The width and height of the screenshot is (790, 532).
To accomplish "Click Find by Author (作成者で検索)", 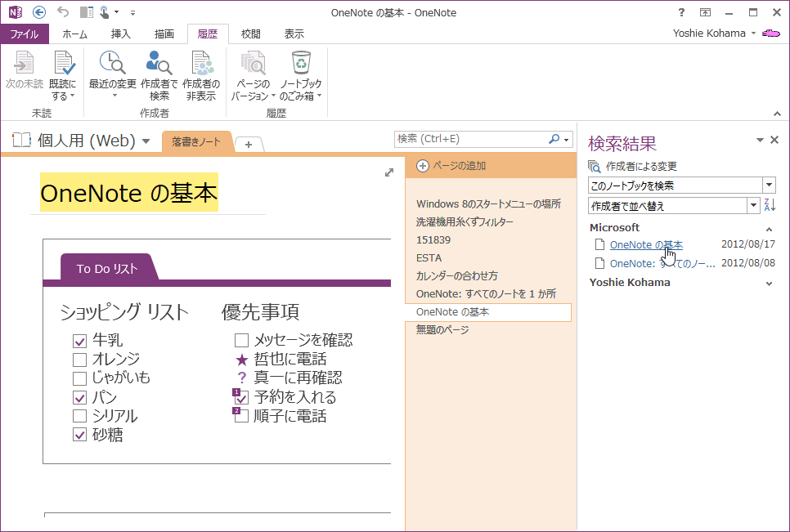I will [x=159, y=75].
